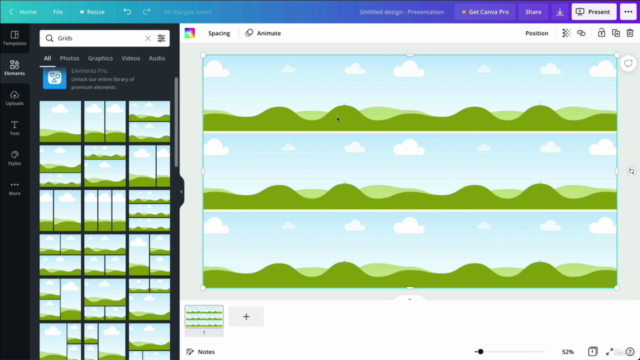Toggle fullscreen view at bottom right
This screenshot has width=640, height=360.
pyautogui.click(x=609, y=351)
